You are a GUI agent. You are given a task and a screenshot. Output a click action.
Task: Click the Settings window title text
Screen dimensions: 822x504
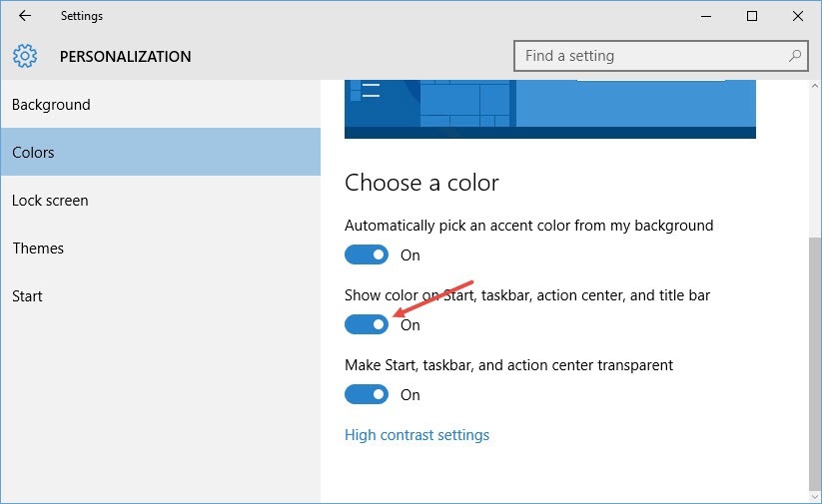[x=82, y=16]
